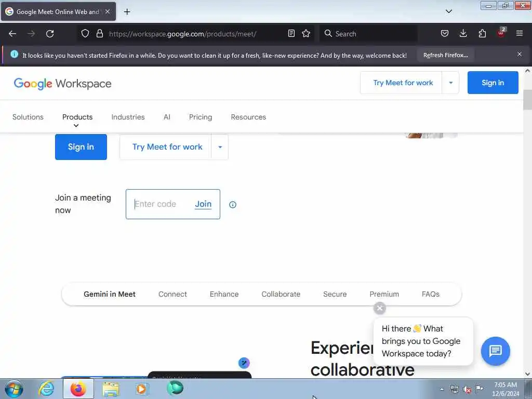
Task: Open the taskbar clock showing 7:05 AM
Action: coord(506,389)
